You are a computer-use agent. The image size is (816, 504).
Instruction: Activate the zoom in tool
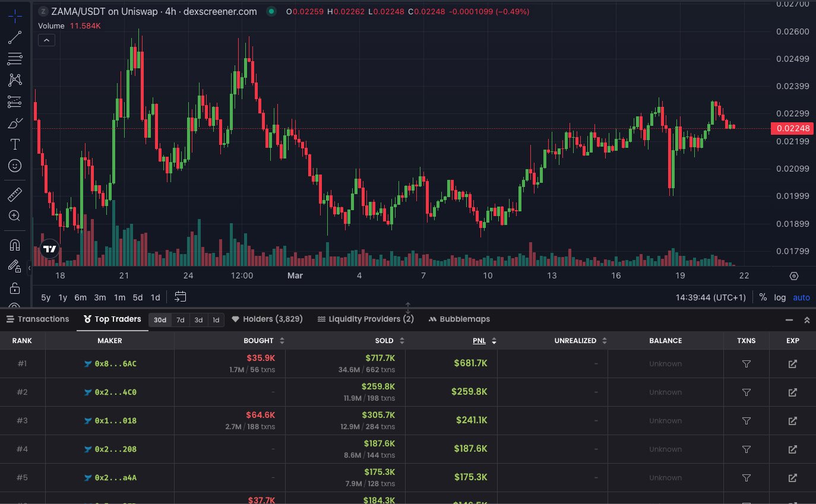tap(15, 216)
